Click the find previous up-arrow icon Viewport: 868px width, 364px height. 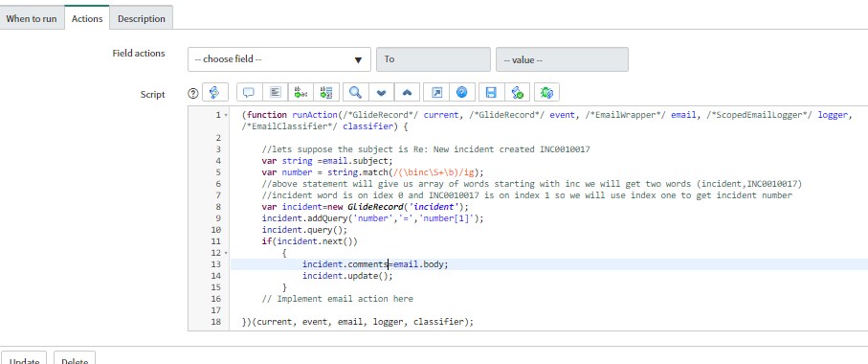[x=407, y=92]
